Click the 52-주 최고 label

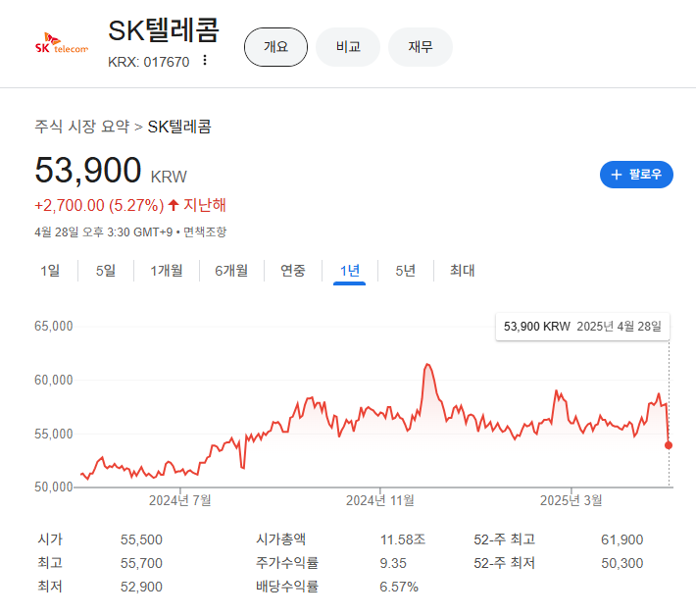click(504, 539)
